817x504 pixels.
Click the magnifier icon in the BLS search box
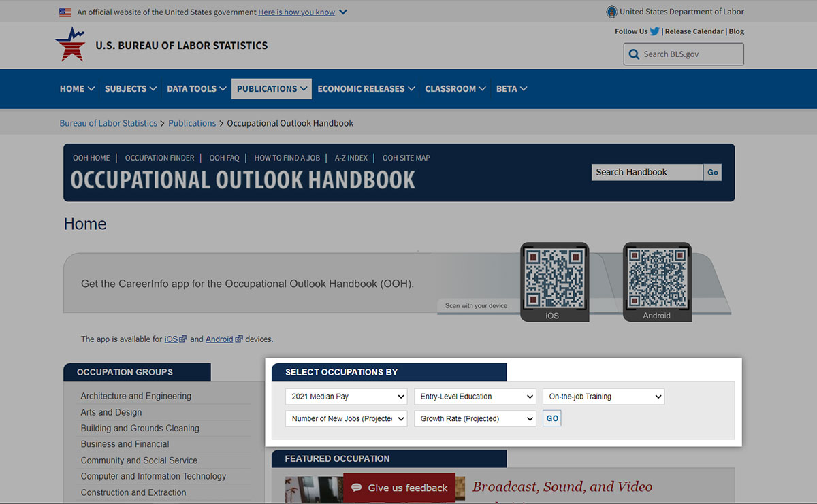pos(634,54)
